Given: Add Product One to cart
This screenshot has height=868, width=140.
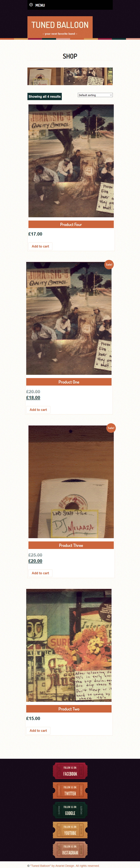Looking at the screenshot, I should (38, 410).
